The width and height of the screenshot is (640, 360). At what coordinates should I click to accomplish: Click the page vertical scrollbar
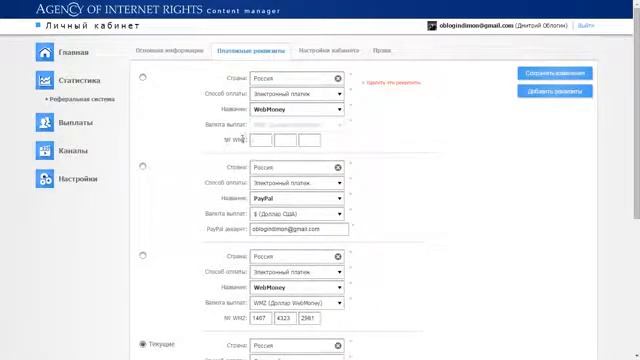click(636, 114)
